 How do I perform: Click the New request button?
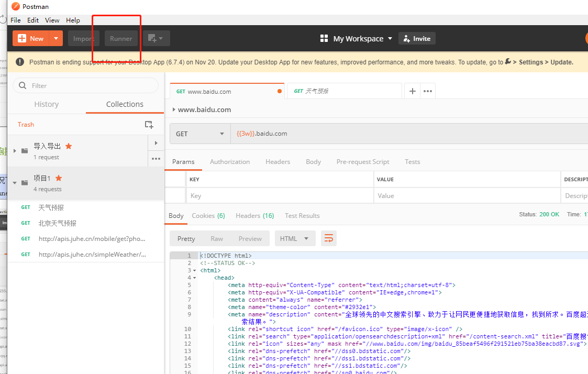(x=31, y=38)
